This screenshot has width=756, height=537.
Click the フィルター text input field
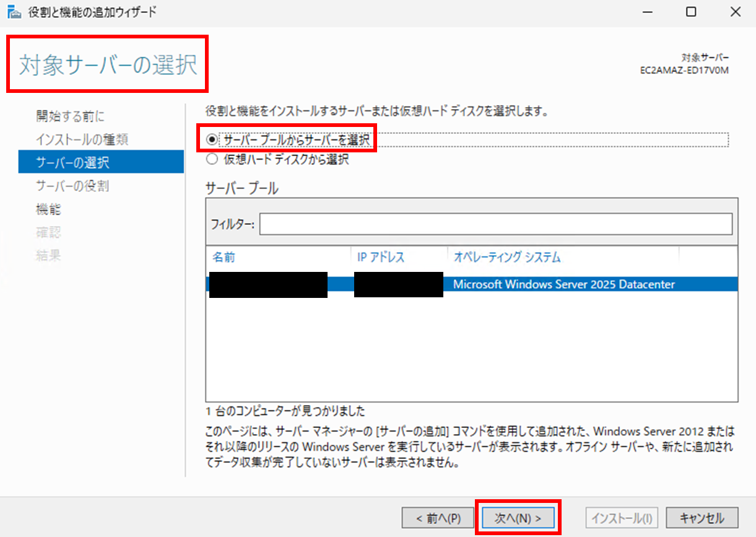[495, 224]
